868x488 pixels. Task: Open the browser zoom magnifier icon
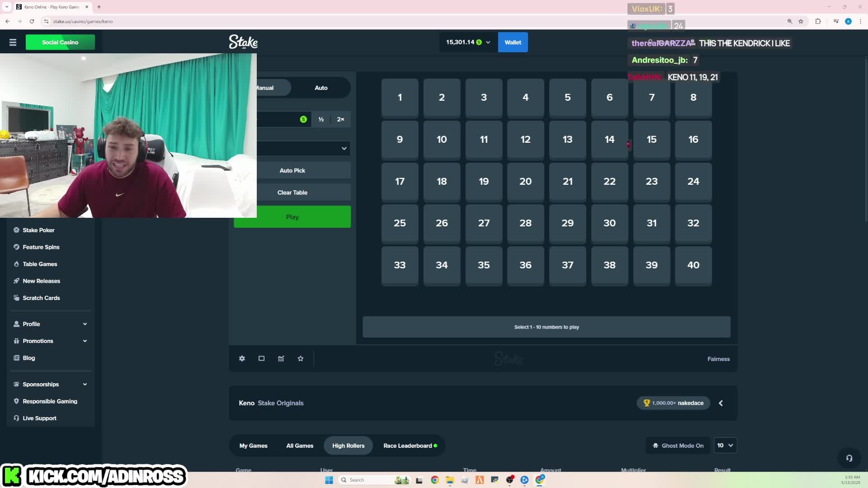coord(790,21)
